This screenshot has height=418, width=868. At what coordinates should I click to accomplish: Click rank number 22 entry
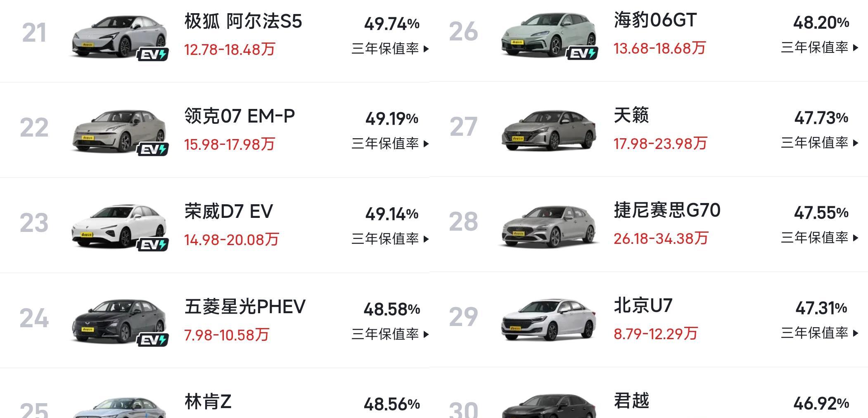pos(34,128)
